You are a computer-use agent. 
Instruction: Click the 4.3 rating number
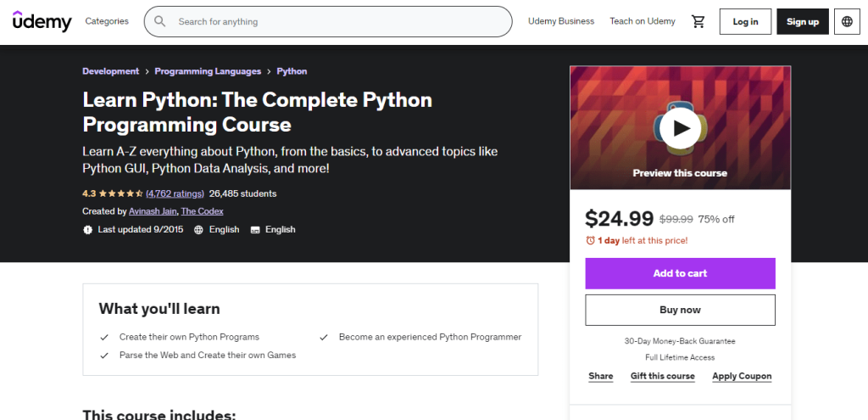point(88,193)
